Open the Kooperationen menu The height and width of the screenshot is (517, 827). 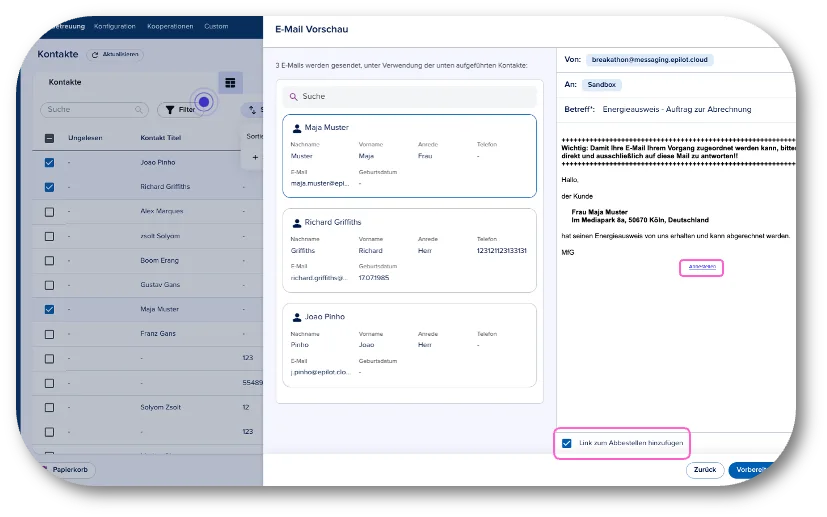tap(170, 26)
